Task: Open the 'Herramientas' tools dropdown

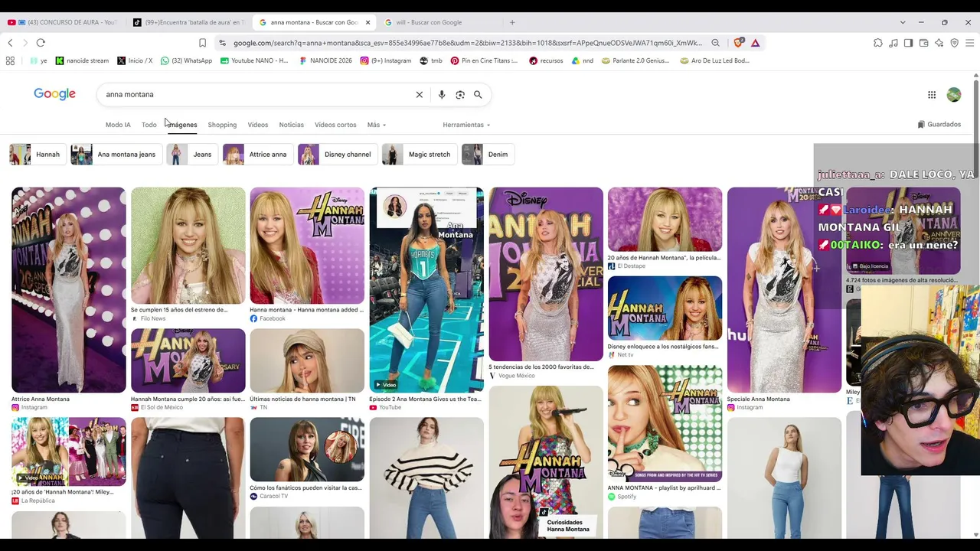Action: tap(466, 125)
